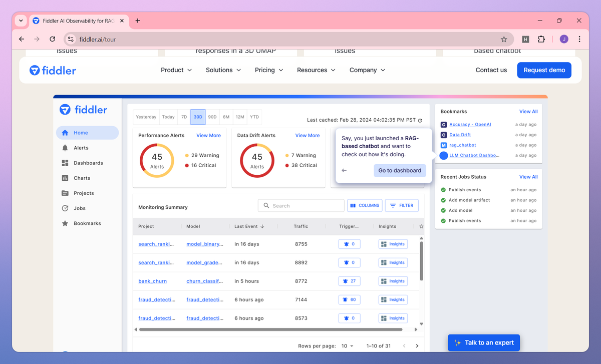Click View All in Recent Jobs Status
The height and width of the screenshot is (364, 601).
528,177
